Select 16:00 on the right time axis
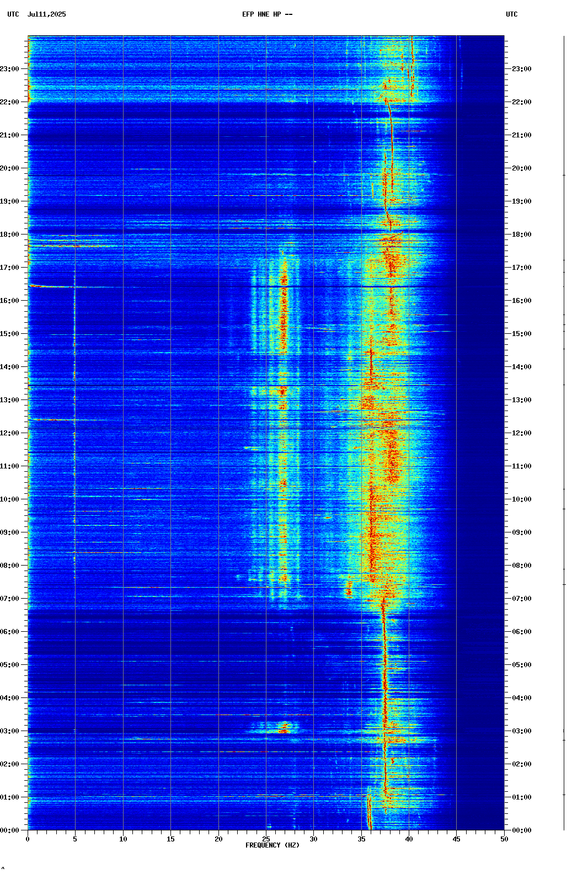The image size is (588, 874). point(522,301)
